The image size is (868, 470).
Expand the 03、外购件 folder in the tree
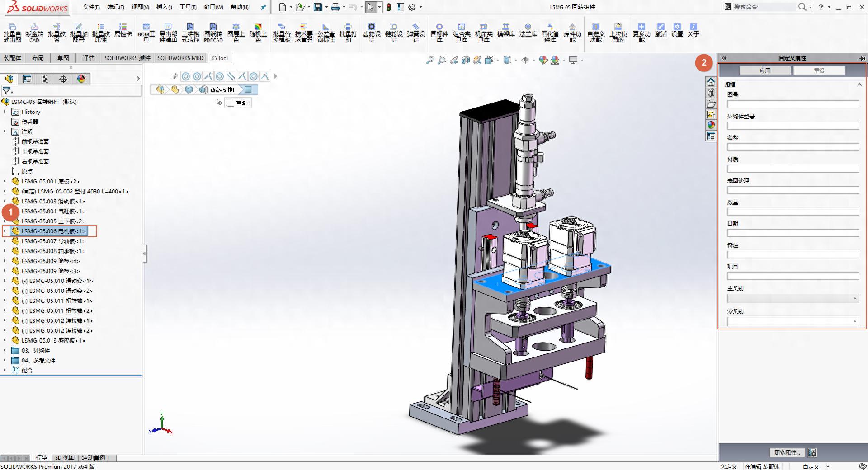tap(5, 350)
